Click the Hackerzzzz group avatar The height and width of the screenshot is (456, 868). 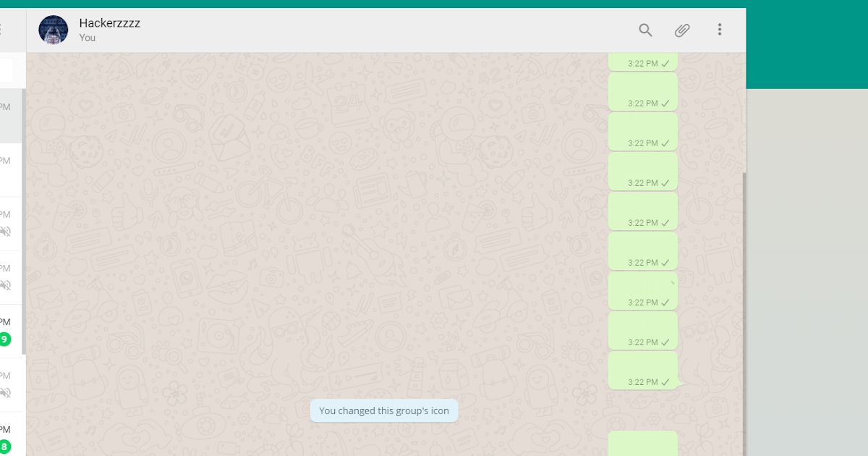coord(53,30)
